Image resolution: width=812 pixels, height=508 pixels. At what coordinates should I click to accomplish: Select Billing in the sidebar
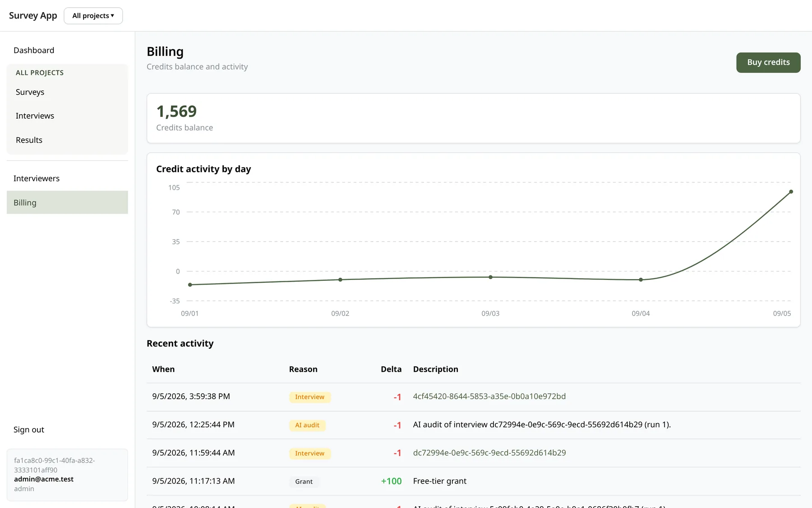pyautogui.click(x=67, y=203)
